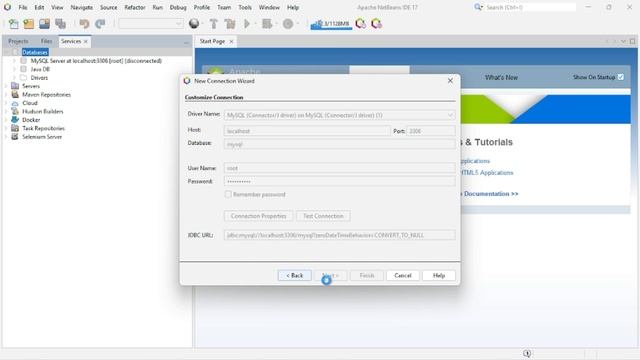640x360 pixels.
Task: Click the second profiler icon after memory bar
Action: [x=376, y=24]
